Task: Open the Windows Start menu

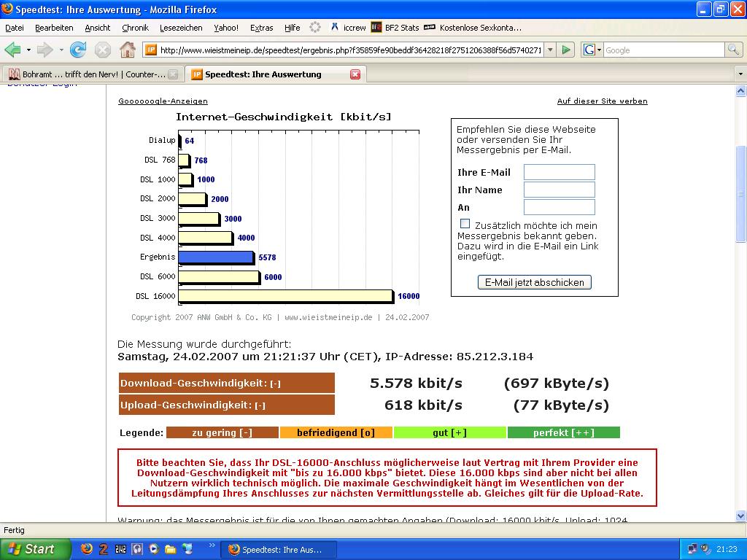Action: click(x=35, y=549)
